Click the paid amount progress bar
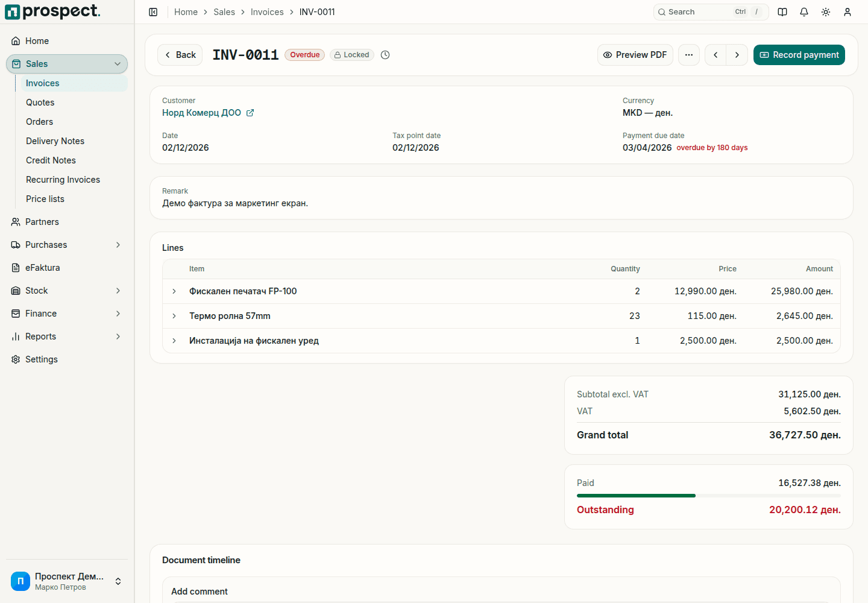Image resolution: width=868 pixels, height=603 pixels. tap(709, 496)
